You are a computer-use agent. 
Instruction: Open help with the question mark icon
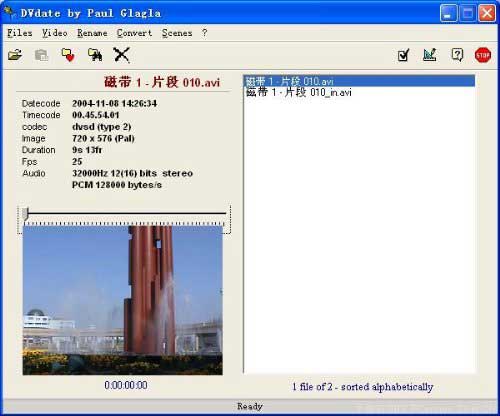[457, 55]
